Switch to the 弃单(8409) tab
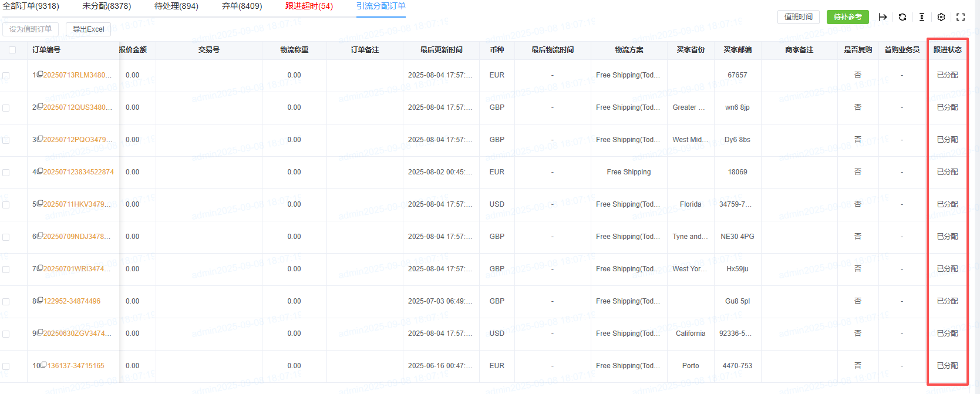Screen dimensions: 980x394 242,6
